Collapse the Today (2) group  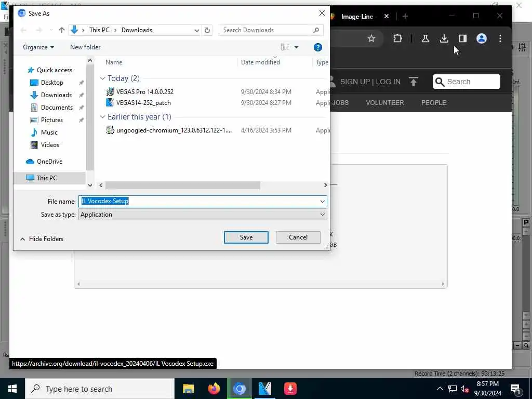[x=102, y=78]
